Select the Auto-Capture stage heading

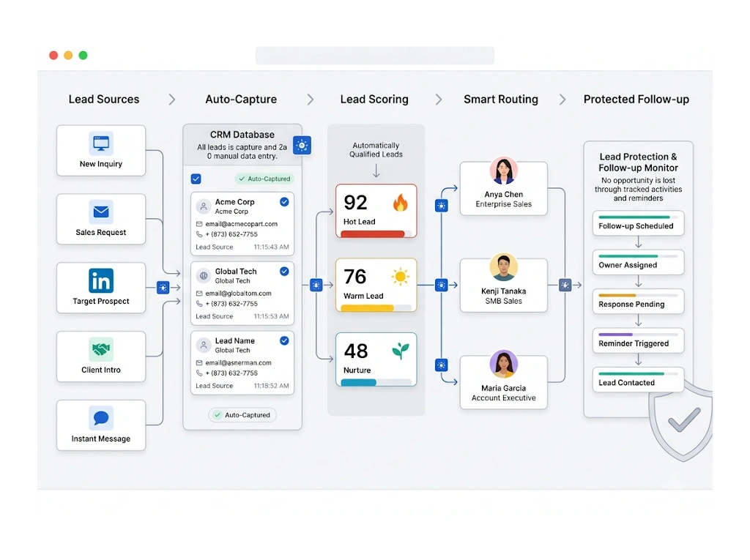coord(241,100)
